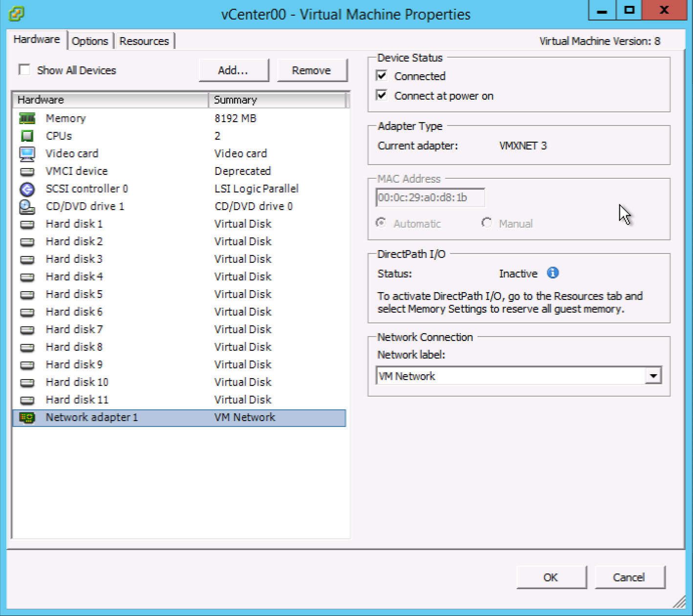Click the DirectPath I/O info icon

coord(553,273)
